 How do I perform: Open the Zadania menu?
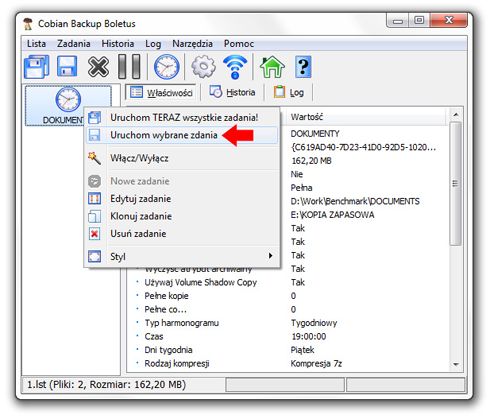coord(74,44)
